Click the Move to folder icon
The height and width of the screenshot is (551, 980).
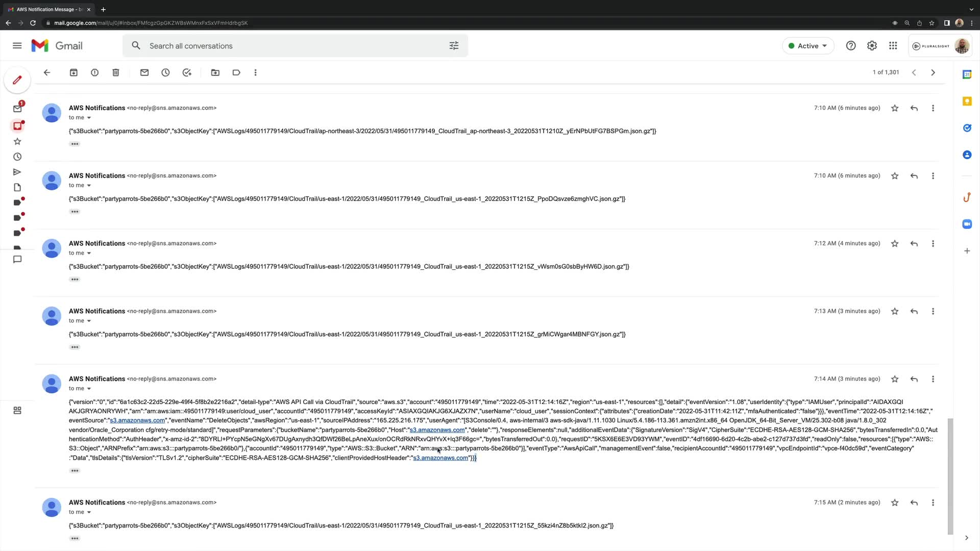coord(215,72)
